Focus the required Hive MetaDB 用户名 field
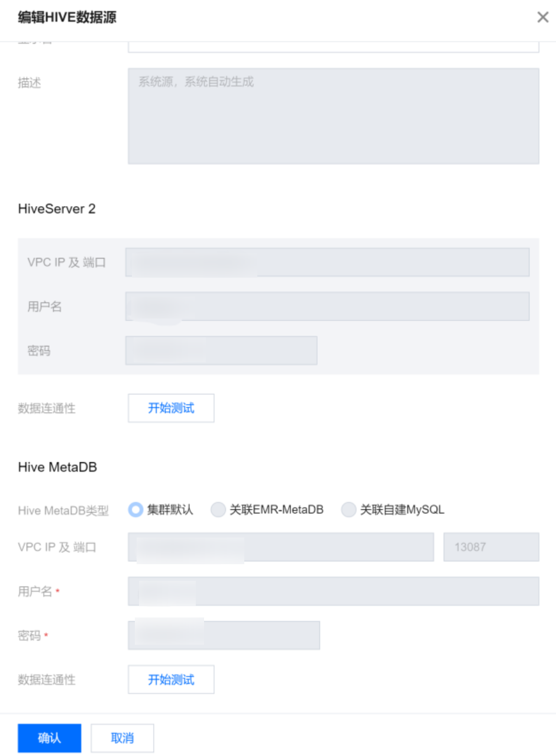The width and height of the screenshot is (556, 756). (333, 591)
